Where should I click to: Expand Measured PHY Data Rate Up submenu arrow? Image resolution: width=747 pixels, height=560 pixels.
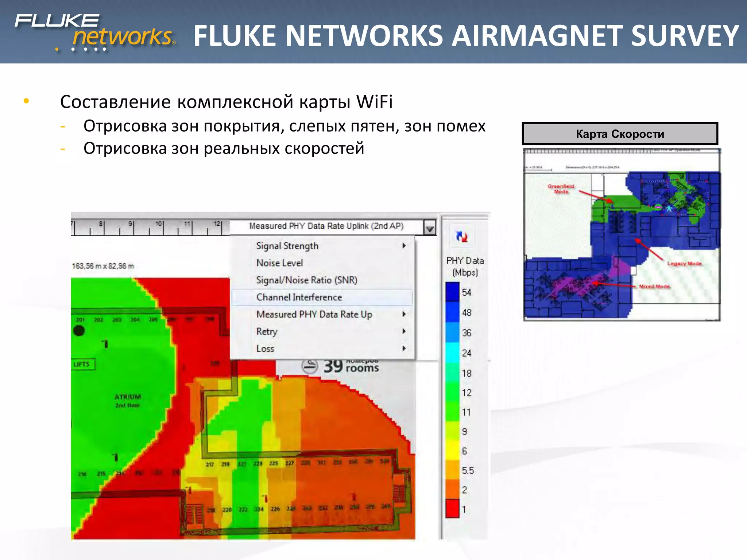pos(404,314)
